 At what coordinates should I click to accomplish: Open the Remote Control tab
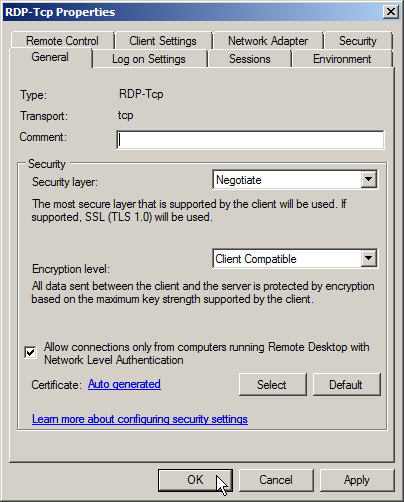tap(62, 41)
